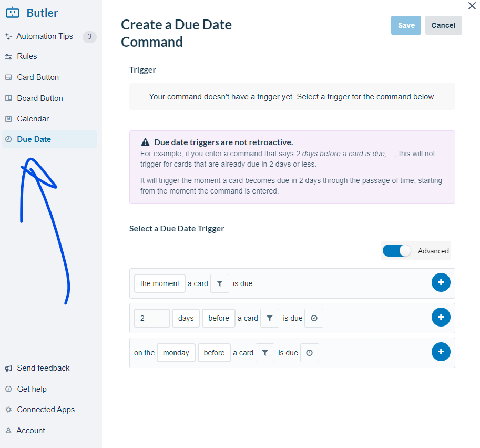Viewport: 480px width, 448px height.
Task: Open 'before' dropdown in monday row
Action: (214, 353)
